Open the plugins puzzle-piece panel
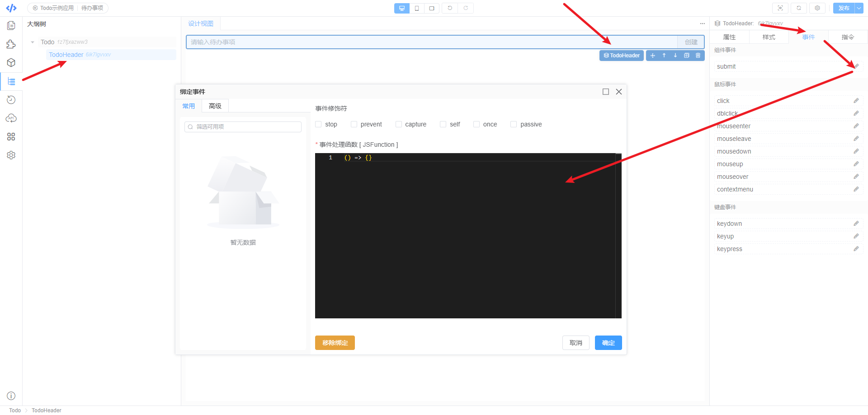Screen dimensions: 868x415 click(11, 44)
